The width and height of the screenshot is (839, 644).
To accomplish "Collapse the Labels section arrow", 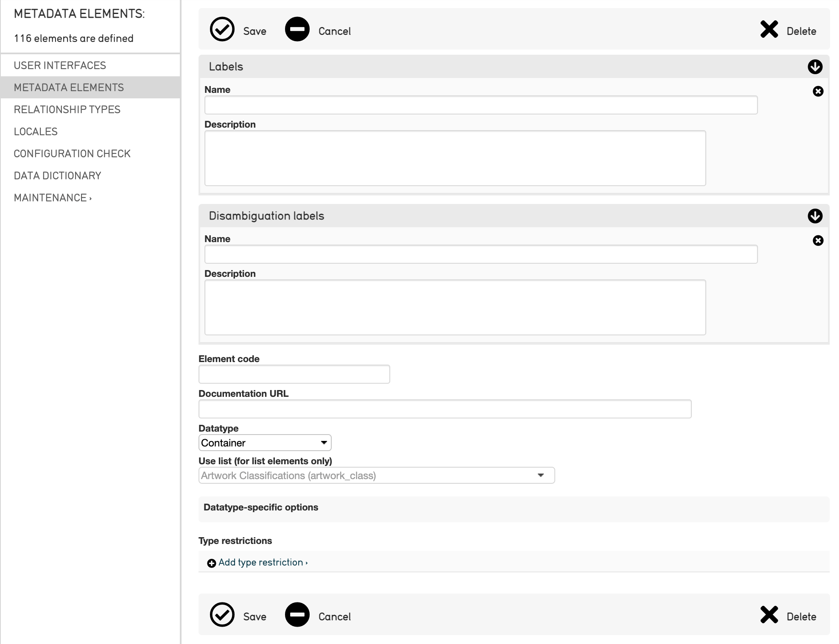I will (815, 67).
